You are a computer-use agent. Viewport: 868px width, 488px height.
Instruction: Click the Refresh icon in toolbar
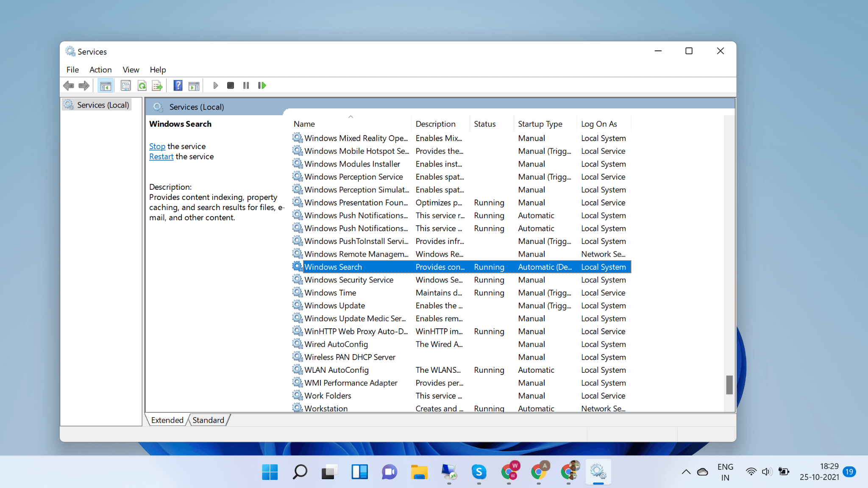click(142, 85)
